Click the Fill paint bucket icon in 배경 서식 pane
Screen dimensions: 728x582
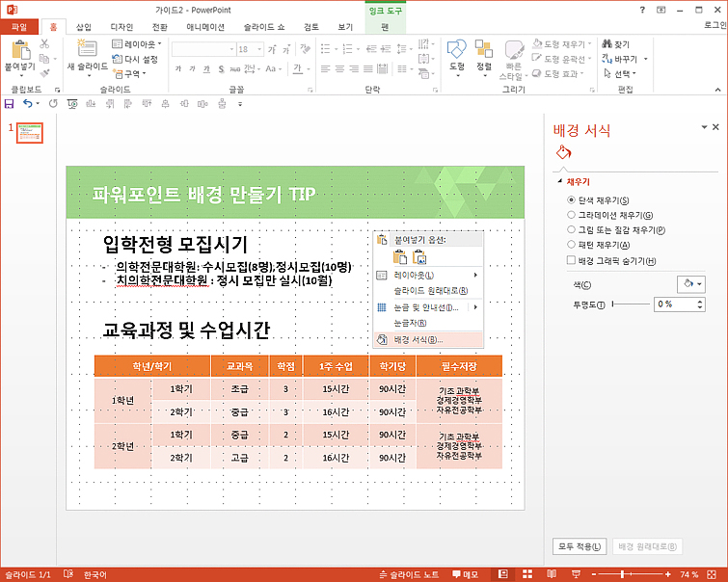tap(563, 152)
